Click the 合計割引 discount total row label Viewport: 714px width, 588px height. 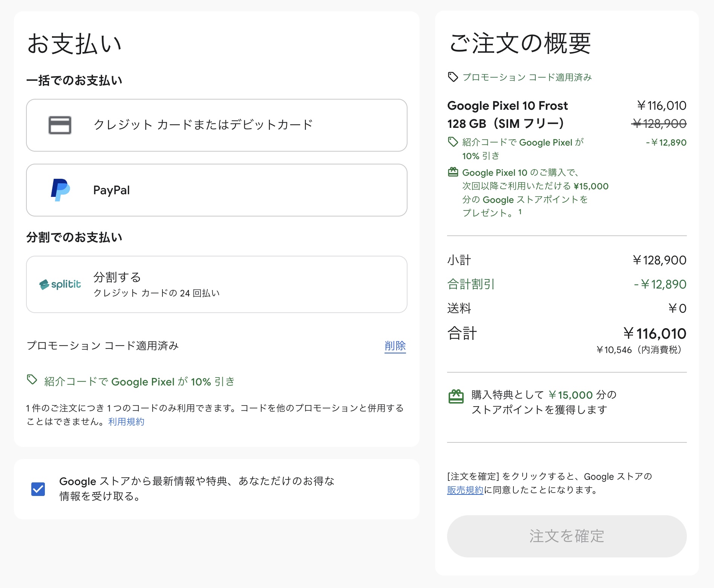pyautogui.click(x=470, y=284)
